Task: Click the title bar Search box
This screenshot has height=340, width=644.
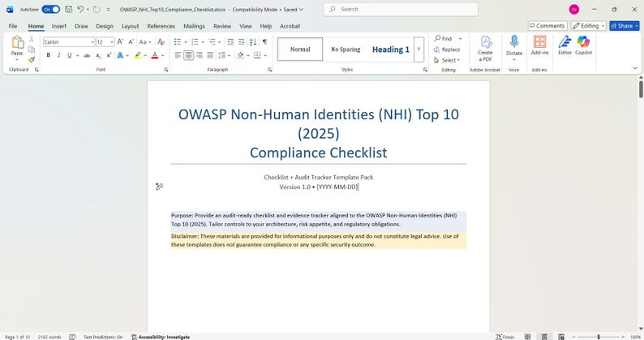Action: pyautogui.click(x=401, y=9)
